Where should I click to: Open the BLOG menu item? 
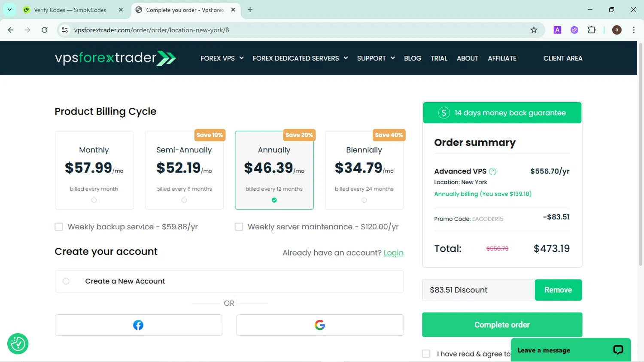(413, 58)
